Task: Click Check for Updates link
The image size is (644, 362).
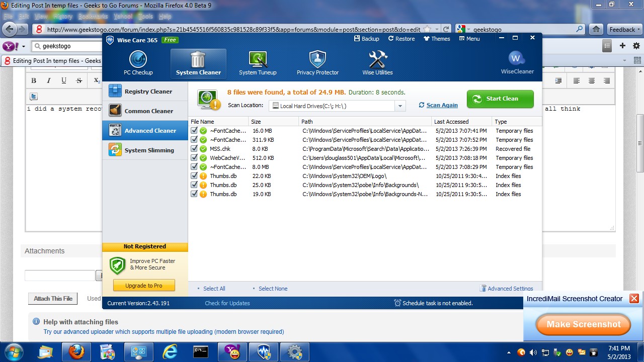Action: [227, 303]
